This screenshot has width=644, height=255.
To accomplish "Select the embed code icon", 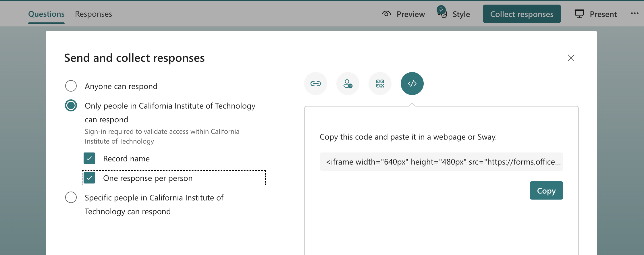I will [x=412, y=84].
